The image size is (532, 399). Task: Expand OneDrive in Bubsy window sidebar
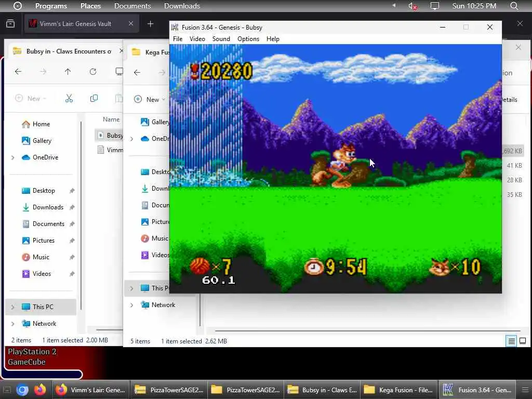tap(13, 157)
